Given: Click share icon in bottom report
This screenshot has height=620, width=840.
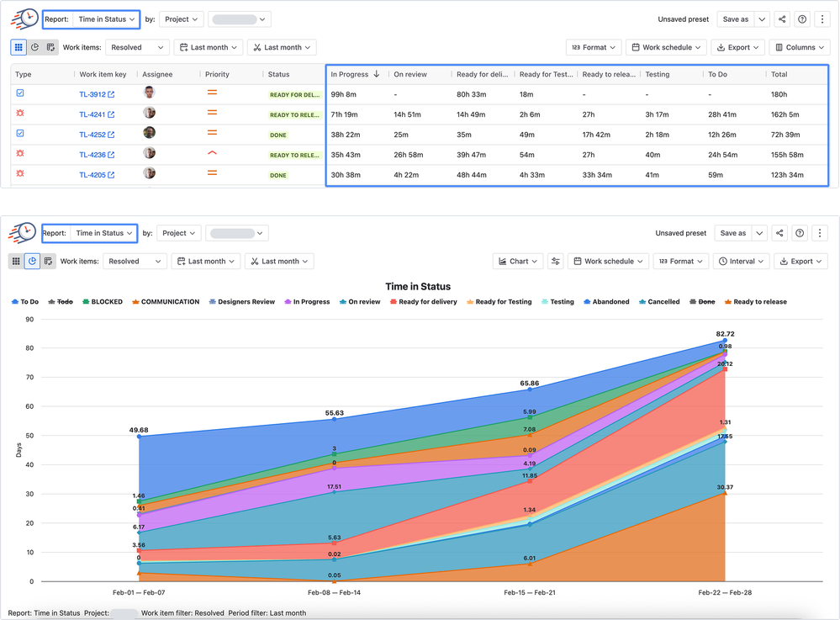Looking at the screenshot, I should click(779, 233).
